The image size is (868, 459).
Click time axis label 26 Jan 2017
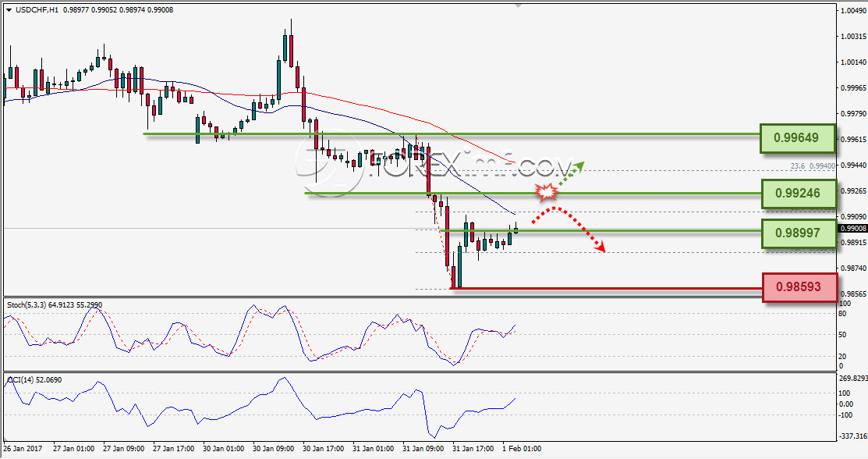pos(23,449)
